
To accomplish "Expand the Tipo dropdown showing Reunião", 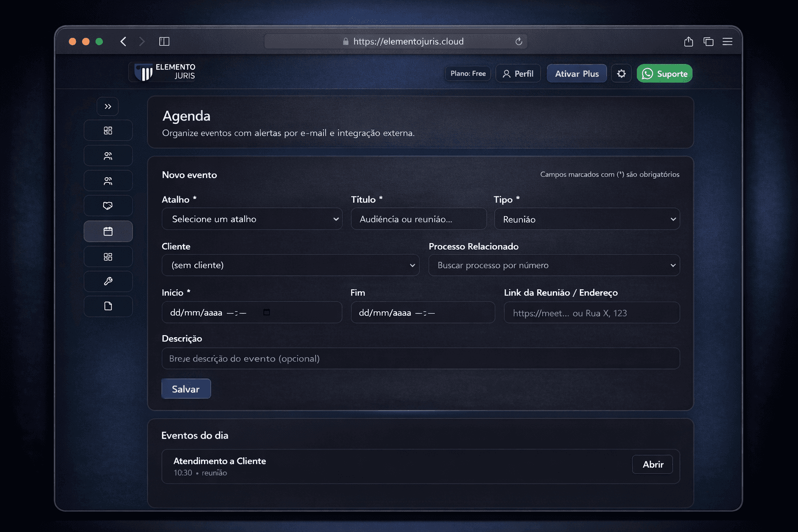I will coord(587,219).
